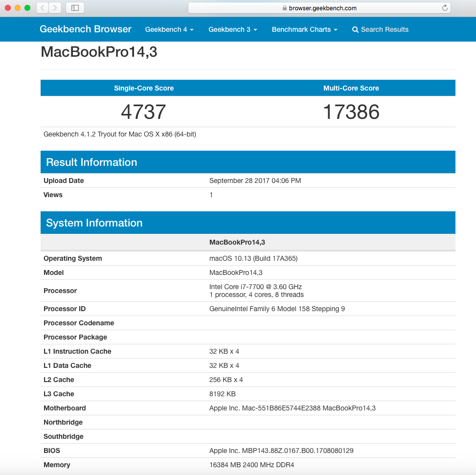Select the 16384 MB 2400 MHz DDR4 value
This screenshot has height=475, width=476.
click(x=251, y=465)
